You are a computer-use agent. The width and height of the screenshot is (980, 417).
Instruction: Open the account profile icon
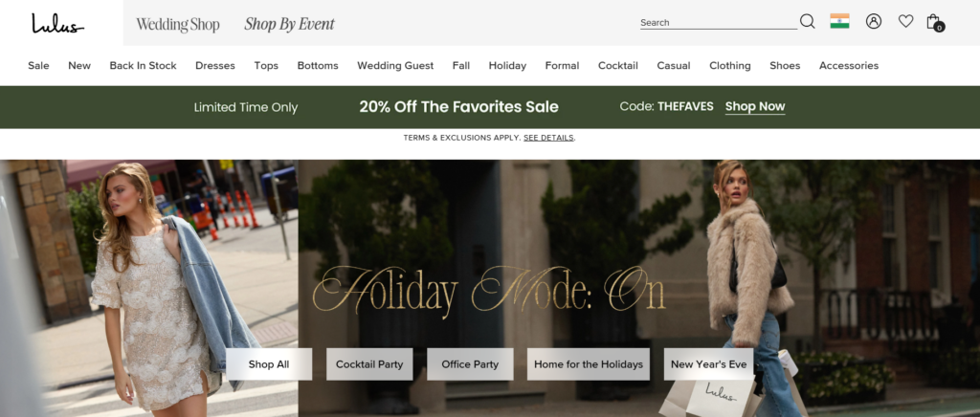(873, 21)
